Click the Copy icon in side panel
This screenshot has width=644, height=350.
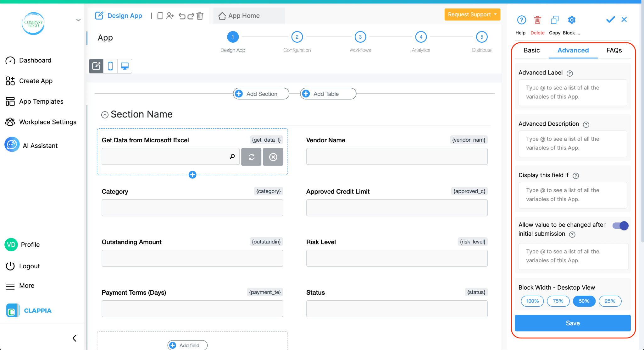tap(555, 20)
